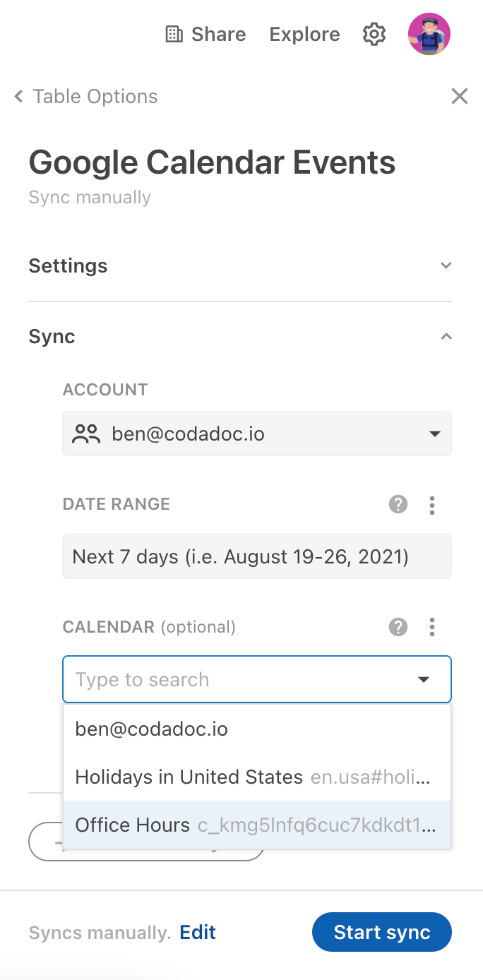Image resolution: width=483 pixels, height=980 pixels.
Task: Expand the Settings section
Action: [446, 265]
